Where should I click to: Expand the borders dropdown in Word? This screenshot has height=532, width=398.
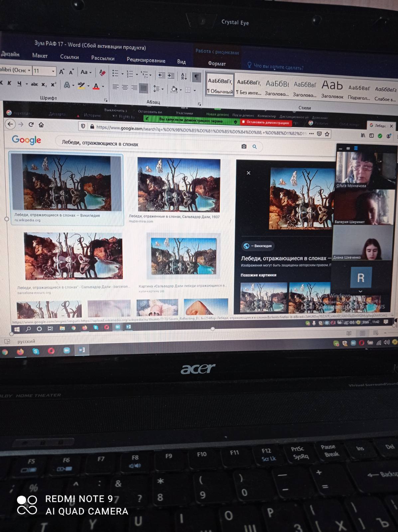click(x=195, y=90)
